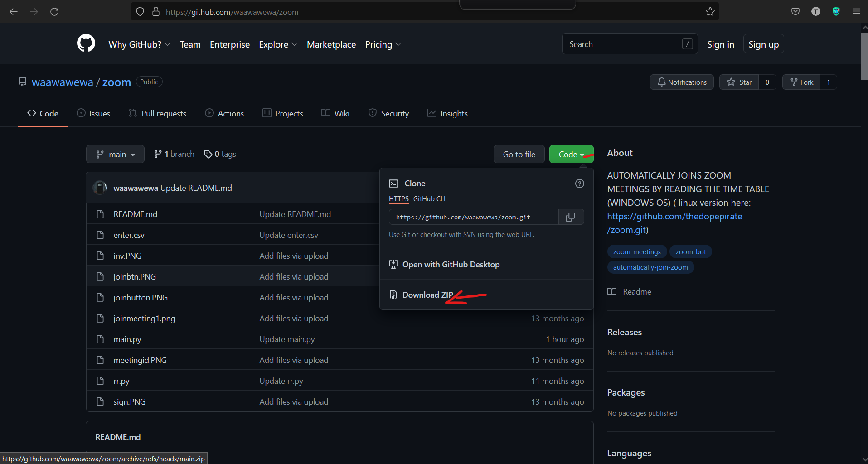Open the clone help question mark icon
The width and height of the screenshot is (868, 464).
580,184
